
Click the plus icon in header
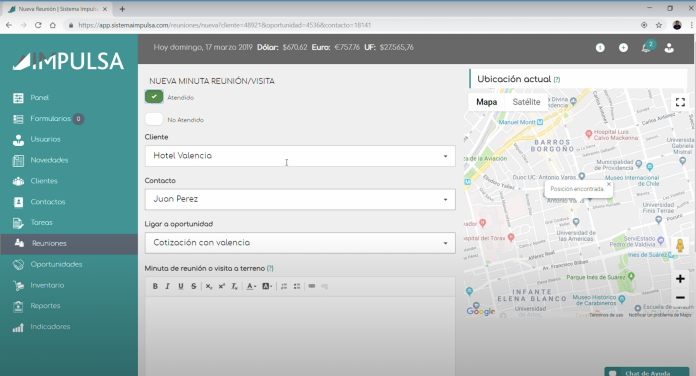point(623,47)
